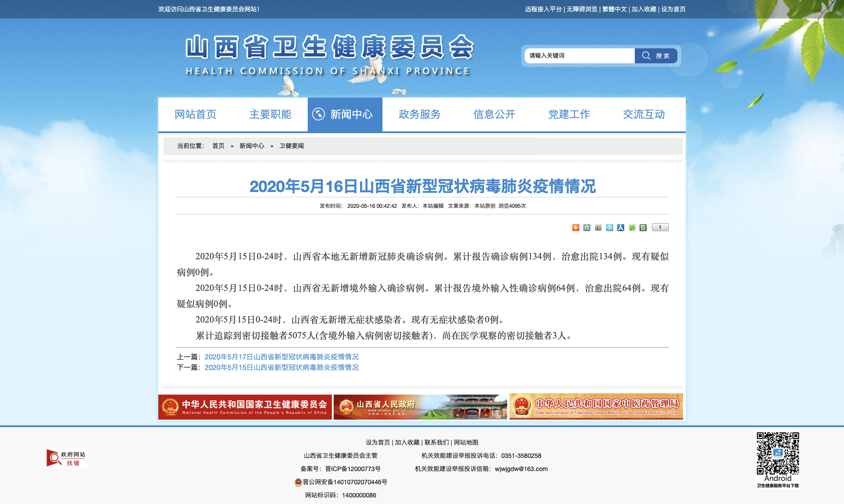The height and width of the screenshot is (504, 844).
Task: Open National Health Commission banner
Action: pos(245,407)
